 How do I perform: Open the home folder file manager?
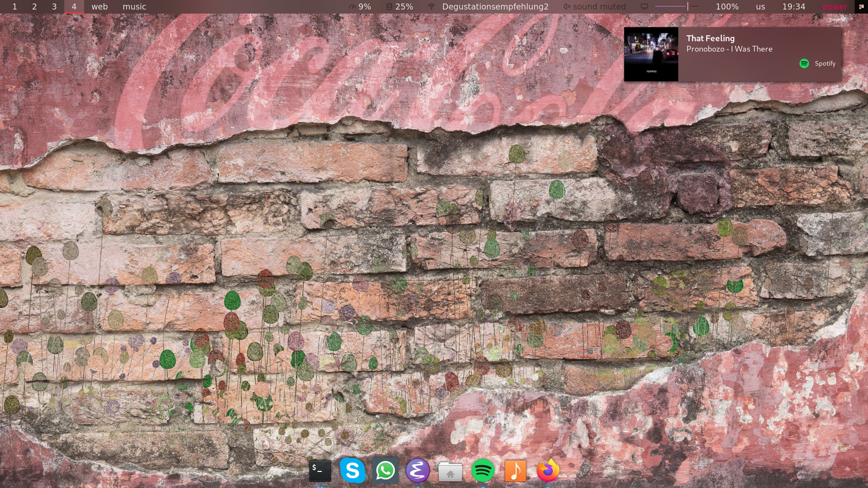click(450, 471)
